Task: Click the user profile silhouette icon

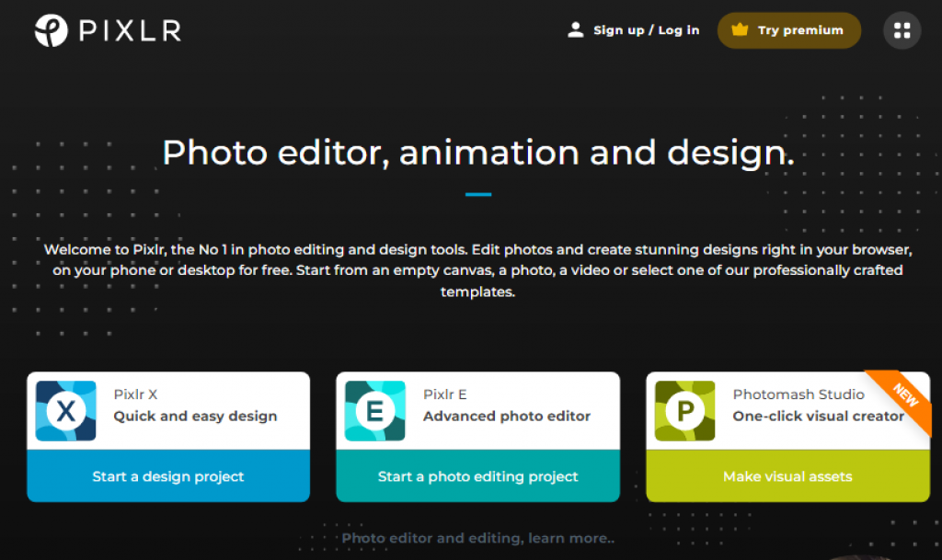Action: click(x=576, y=30)
